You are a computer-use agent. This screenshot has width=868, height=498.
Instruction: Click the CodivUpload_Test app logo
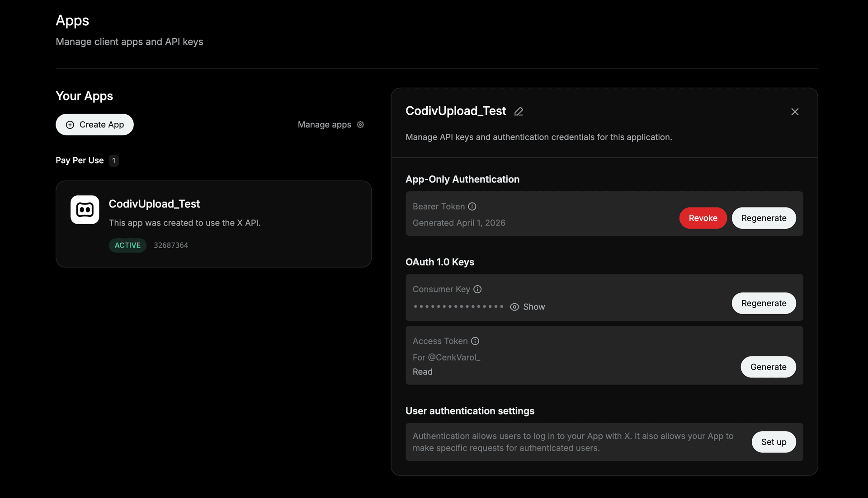[85, 210]
